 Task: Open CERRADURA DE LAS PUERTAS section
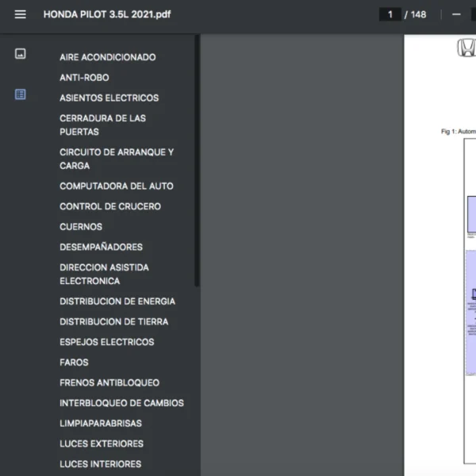click(x=102, y=125)
